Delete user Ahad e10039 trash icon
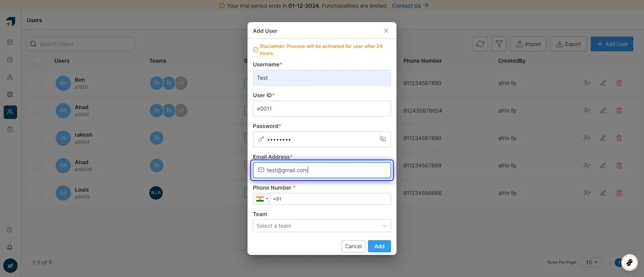 click(x=619, y=165)
